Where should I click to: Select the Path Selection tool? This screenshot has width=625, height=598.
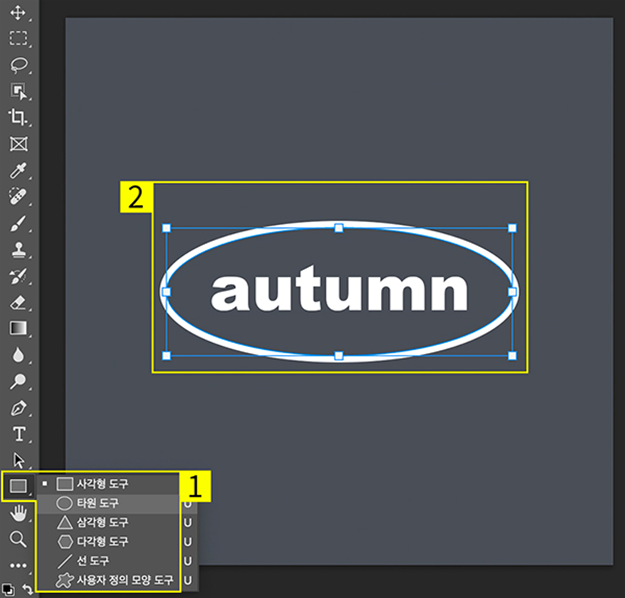click(x=18, y=460)
